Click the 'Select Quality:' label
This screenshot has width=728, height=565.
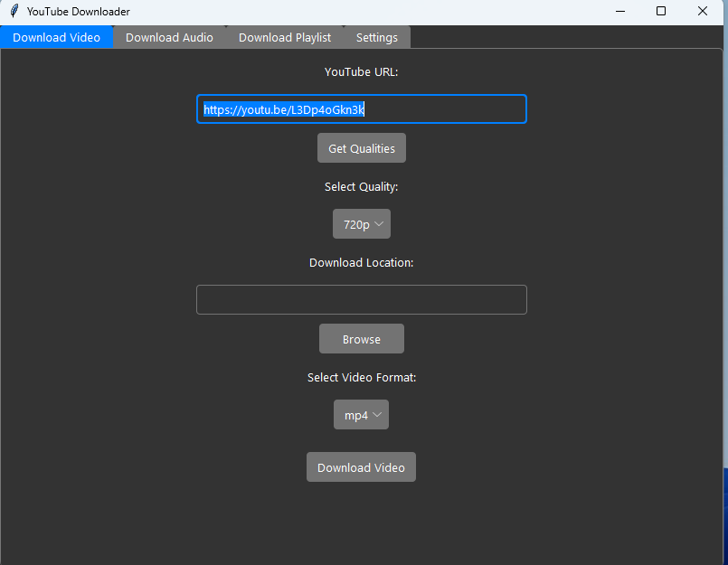tap(361, 186)
